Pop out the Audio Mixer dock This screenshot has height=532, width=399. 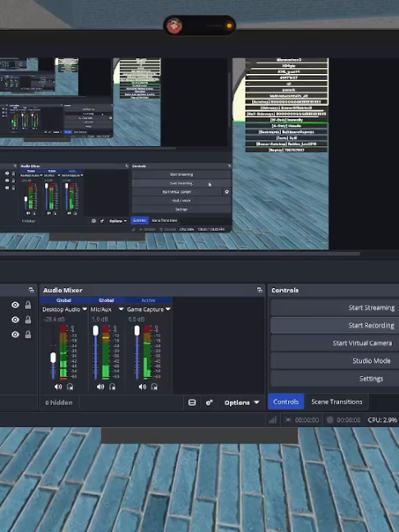pos(259,290)
